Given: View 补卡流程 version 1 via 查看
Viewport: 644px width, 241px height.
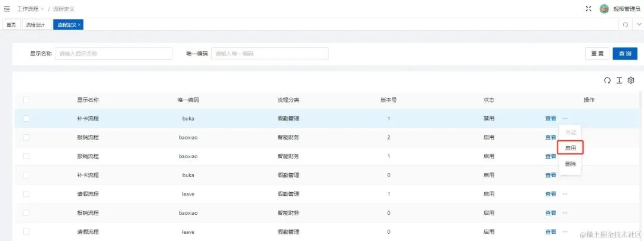Looking at the screenshot, I should tap(550, 118).
